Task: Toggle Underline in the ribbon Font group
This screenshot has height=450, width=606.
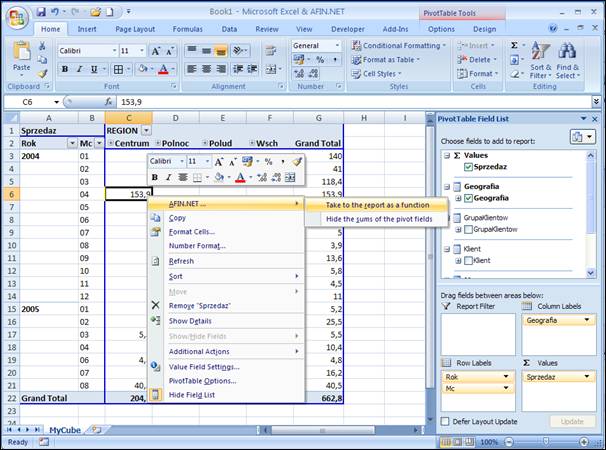Action: tap(94, 69)
